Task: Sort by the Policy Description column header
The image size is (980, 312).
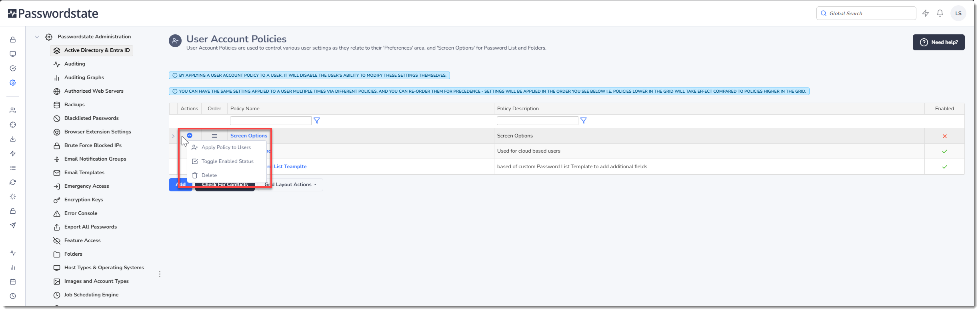Action: click(x=518, y=109)
